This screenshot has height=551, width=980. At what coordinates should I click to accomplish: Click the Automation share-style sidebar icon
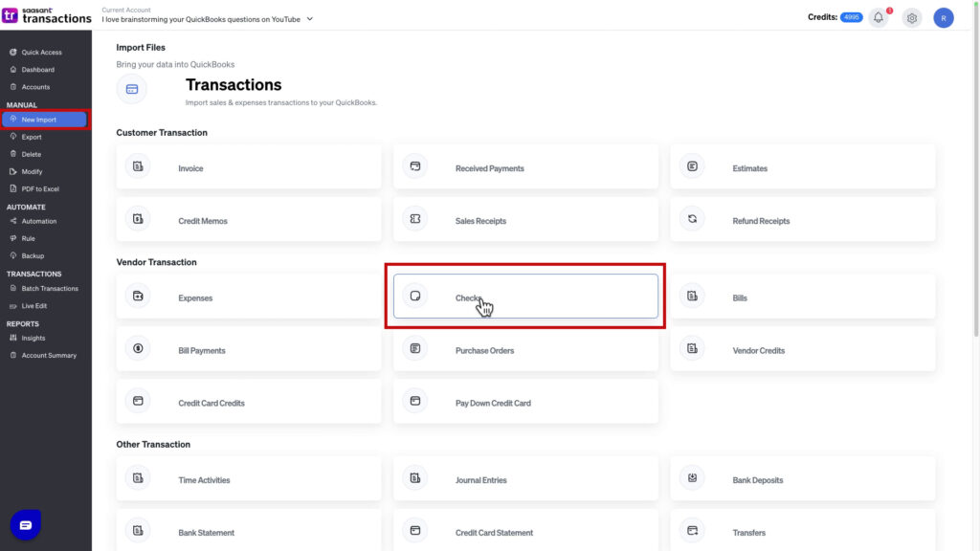click(x=12, y=221)
